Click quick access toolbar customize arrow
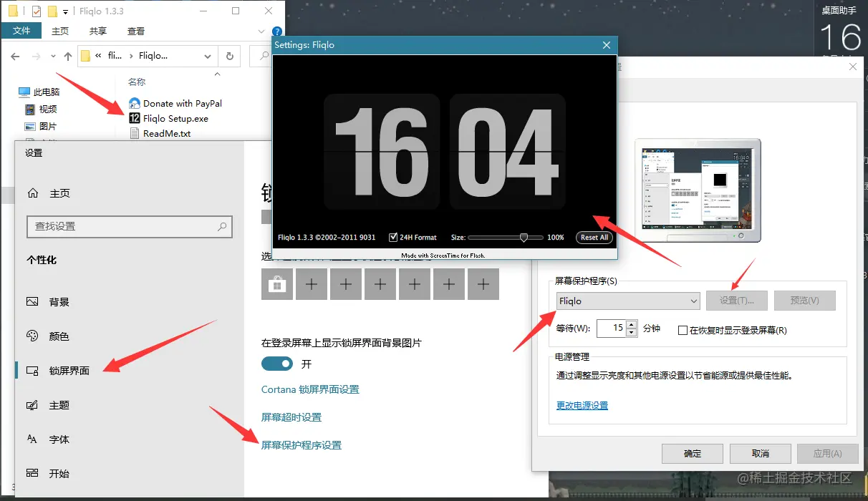The height and width of the screenshot is (501, 868). (66, 11)
